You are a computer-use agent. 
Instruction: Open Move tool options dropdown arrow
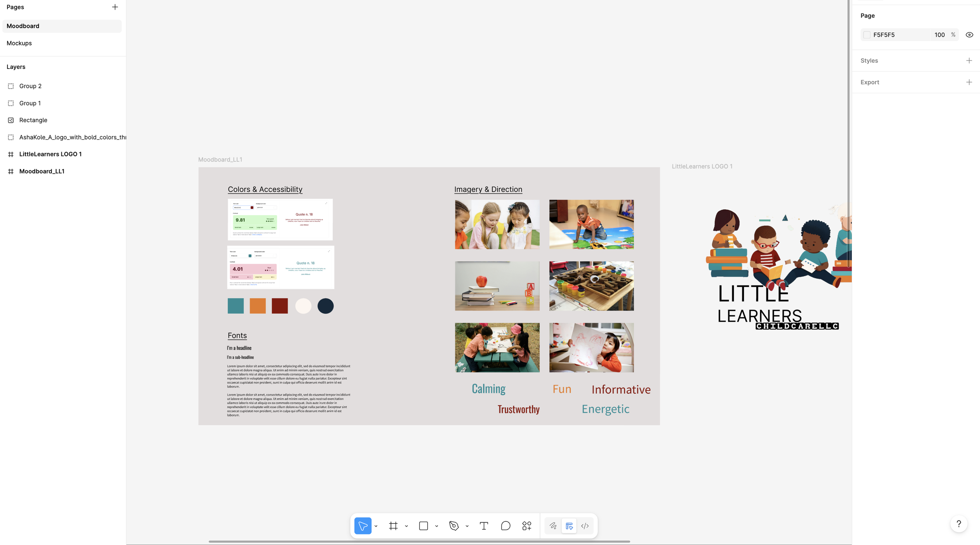tap(376, 526)
